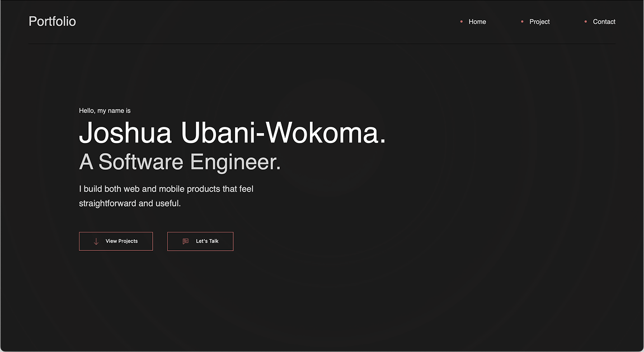Click the Let's Talk button
644x352 pixels.
click(x=200, y=241)
